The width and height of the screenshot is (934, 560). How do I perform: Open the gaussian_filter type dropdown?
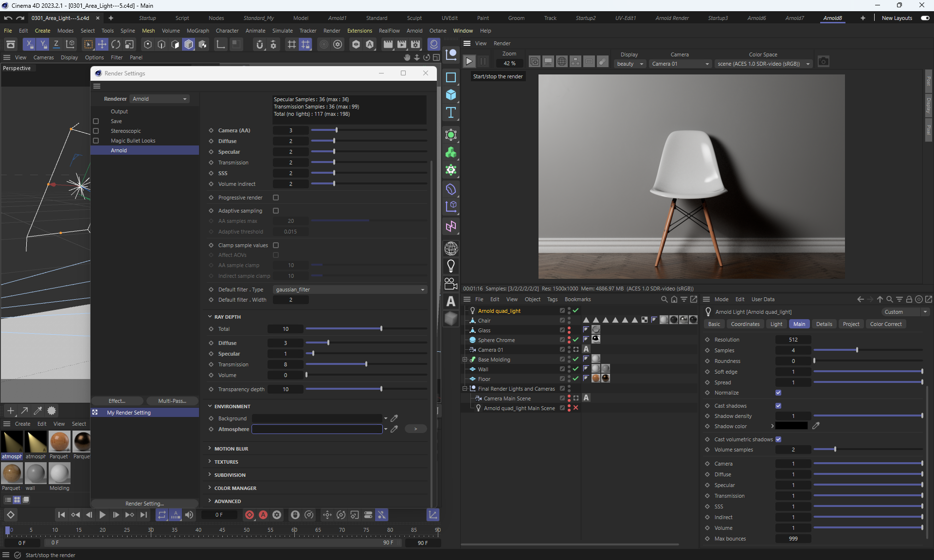(350, 289)
